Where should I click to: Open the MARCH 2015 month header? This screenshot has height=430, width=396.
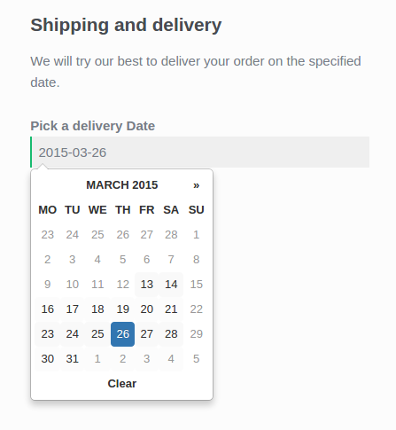[122, 185]
